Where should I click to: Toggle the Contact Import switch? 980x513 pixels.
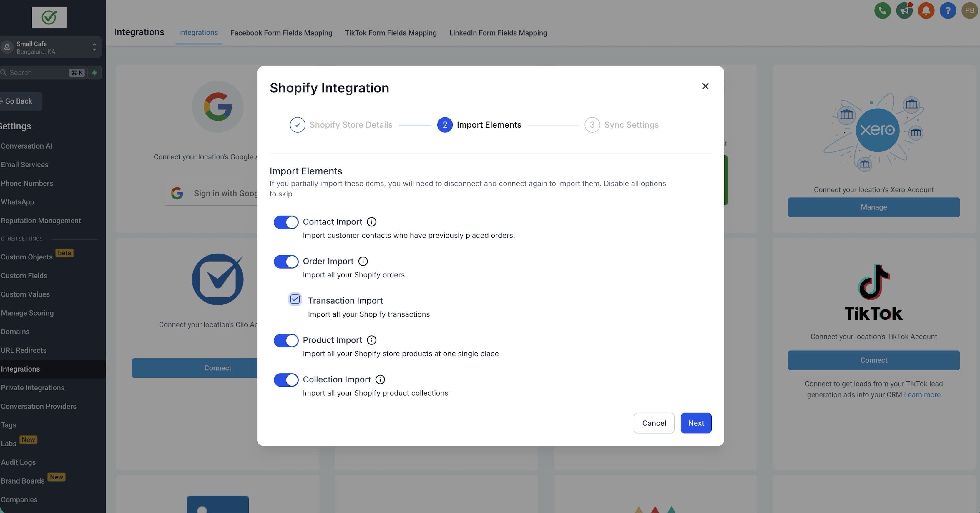(x=286, y=222)
